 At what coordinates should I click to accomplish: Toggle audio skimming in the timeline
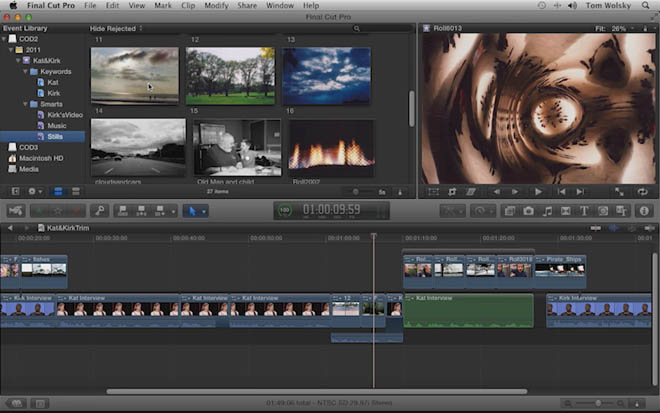point(614,228)
